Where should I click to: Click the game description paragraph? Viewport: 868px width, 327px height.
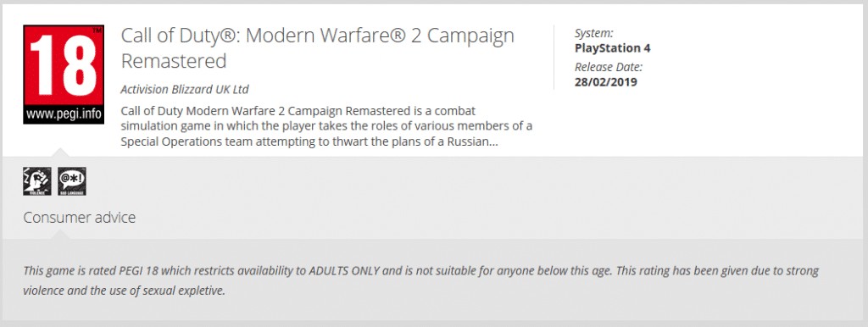pyautogui.click(x=326, y=126)
